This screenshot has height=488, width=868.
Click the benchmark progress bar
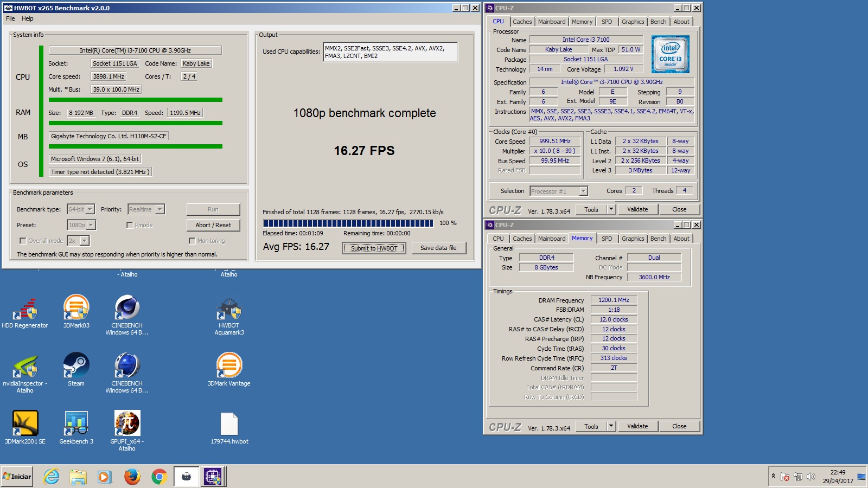coord(348,223)
